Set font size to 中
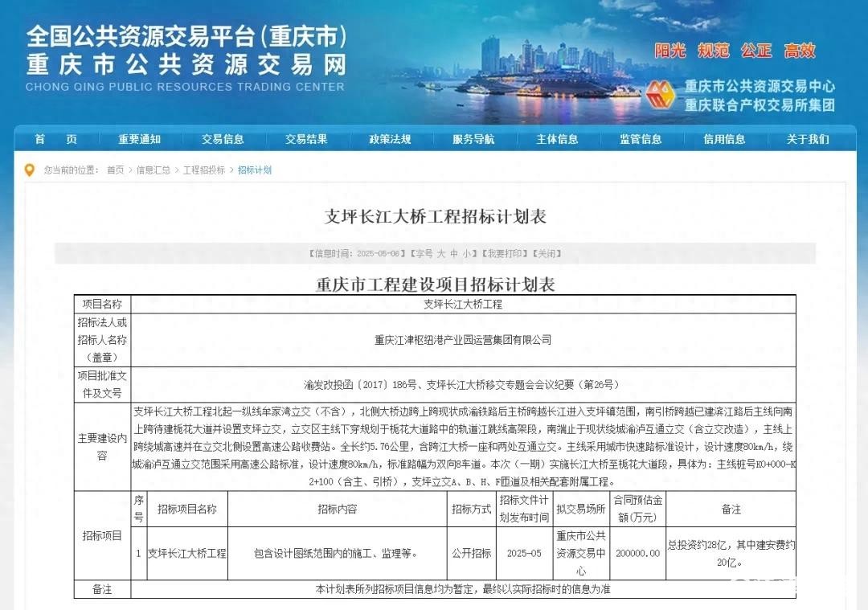This screenshot has width=868, height=610. coord(454,253)
